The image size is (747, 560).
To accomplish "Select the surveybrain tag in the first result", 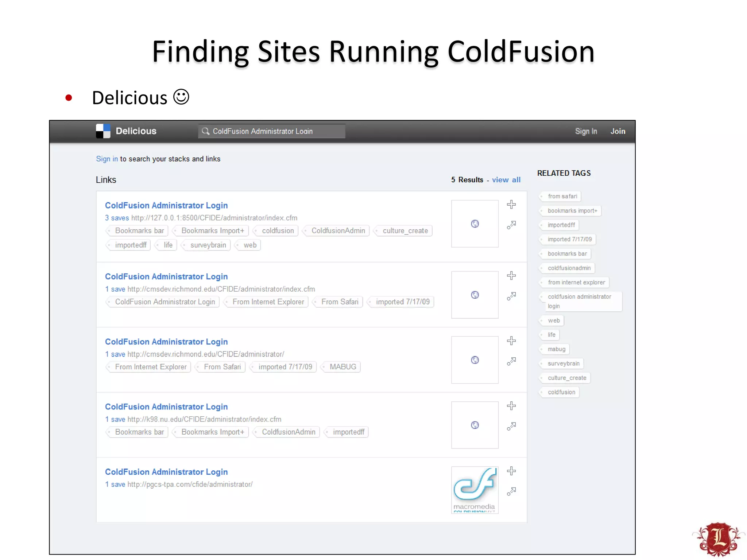I will click(x=206, y=245).
